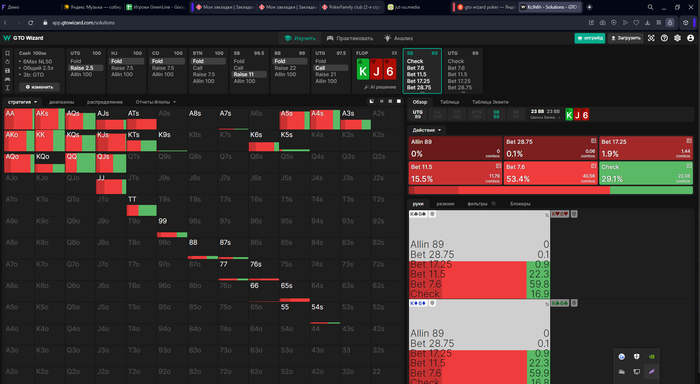
Task: Open the распределение tab
Action: coord(104,102)
